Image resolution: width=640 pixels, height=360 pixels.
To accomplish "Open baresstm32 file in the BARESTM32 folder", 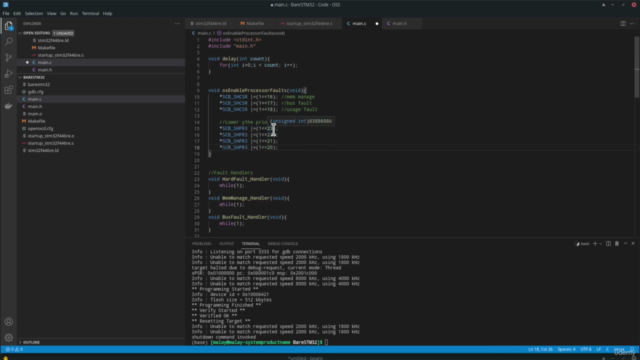I will 38,84.
